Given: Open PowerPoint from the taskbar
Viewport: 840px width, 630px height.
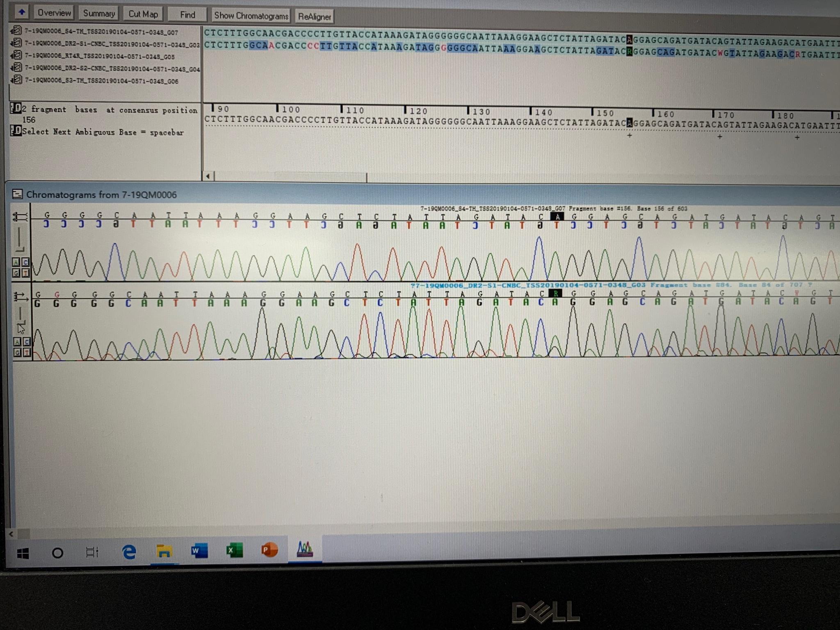Looking at the screenshot, I should [269, 550].
